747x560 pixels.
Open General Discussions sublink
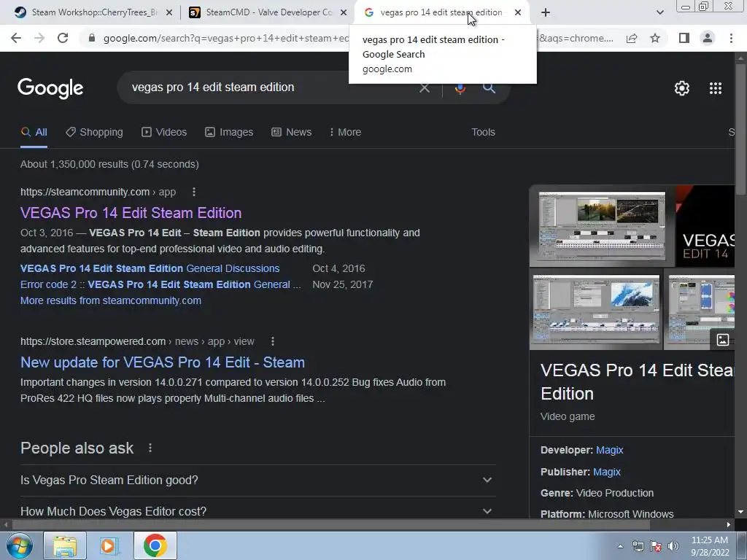(150, 268)
